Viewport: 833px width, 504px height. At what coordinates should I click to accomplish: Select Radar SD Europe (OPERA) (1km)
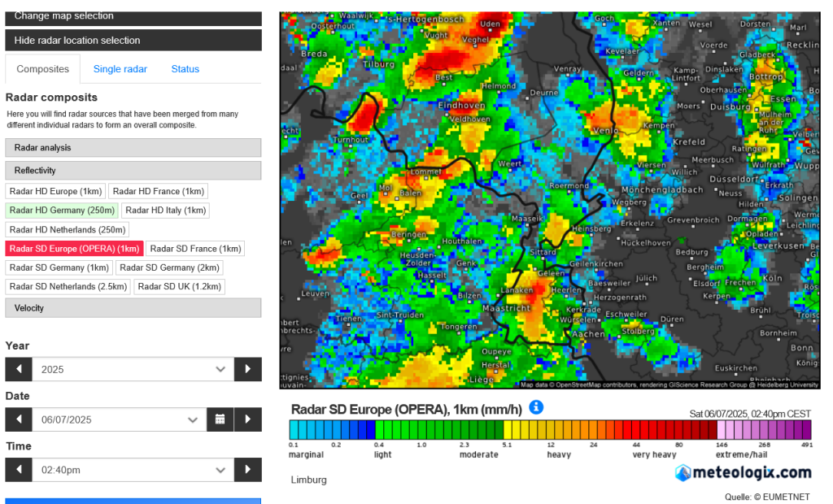[x=74, y=249]
